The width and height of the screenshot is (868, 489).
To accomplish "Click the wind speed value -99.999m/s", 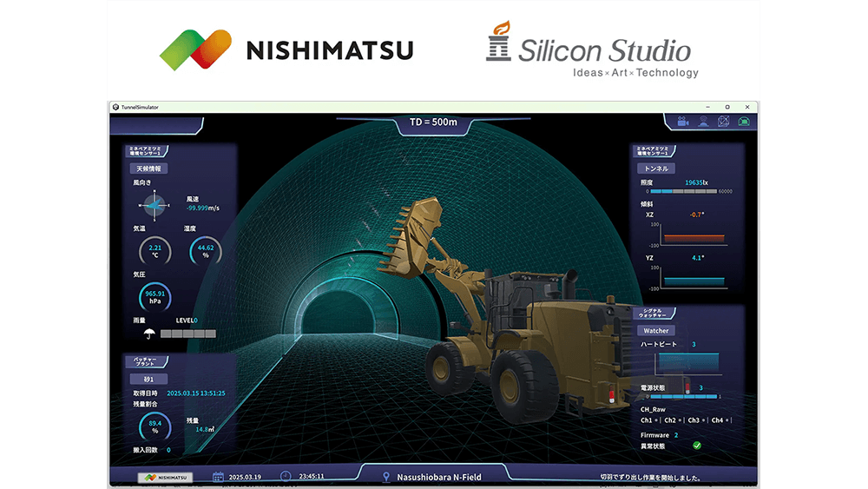I will 202,208.
